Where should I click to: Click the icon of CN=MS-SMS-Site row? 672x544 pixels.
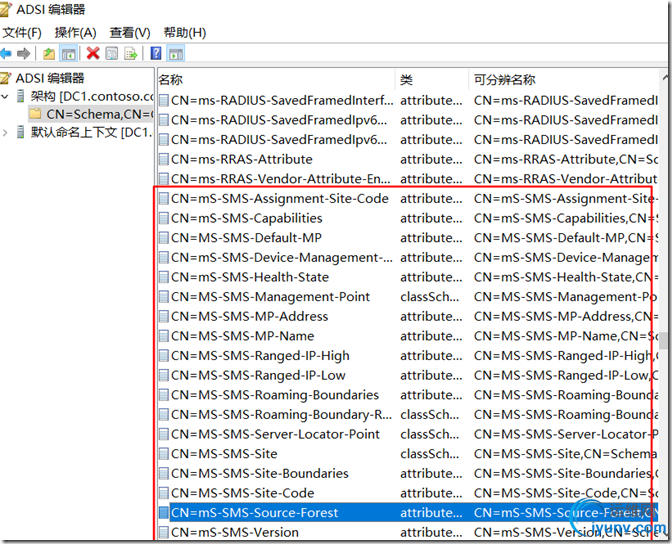pyautogui.click(x=163, y=454)
